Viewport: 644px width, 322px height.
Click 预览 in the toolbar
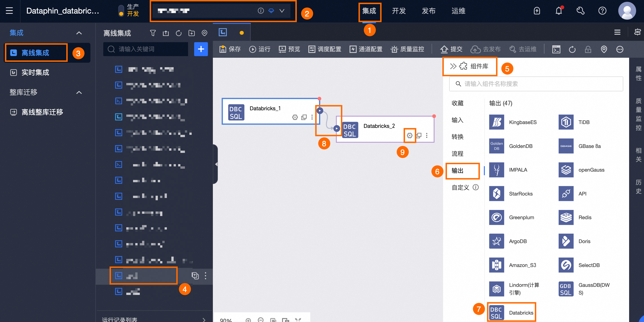pyautogui.click(x=289, y=49)
